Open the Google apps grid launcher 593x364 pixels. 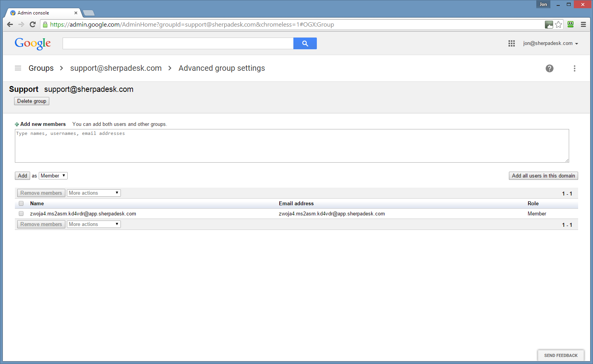(512, 43)
